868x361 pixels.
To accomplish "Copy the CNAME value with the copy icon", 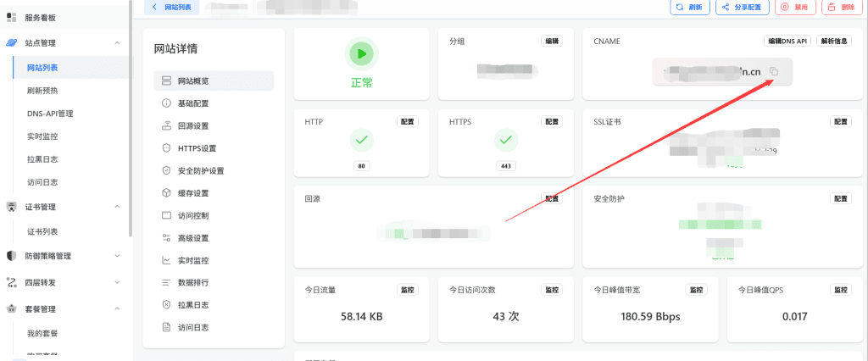I will 775,72.
